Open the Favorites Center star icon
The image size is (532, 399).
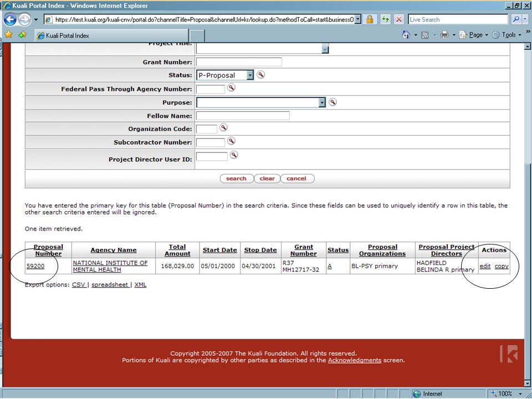click(x=9, y=34)
